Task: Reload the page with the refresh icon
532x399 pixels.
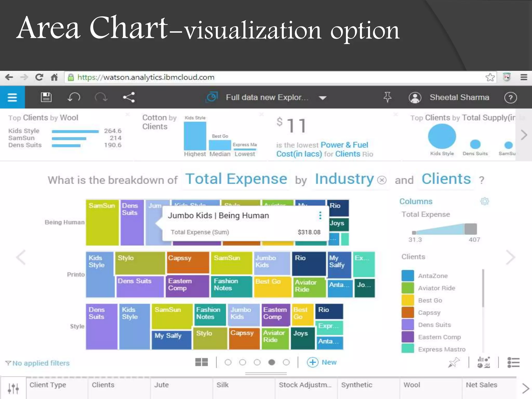Action: tap(39, 77)
